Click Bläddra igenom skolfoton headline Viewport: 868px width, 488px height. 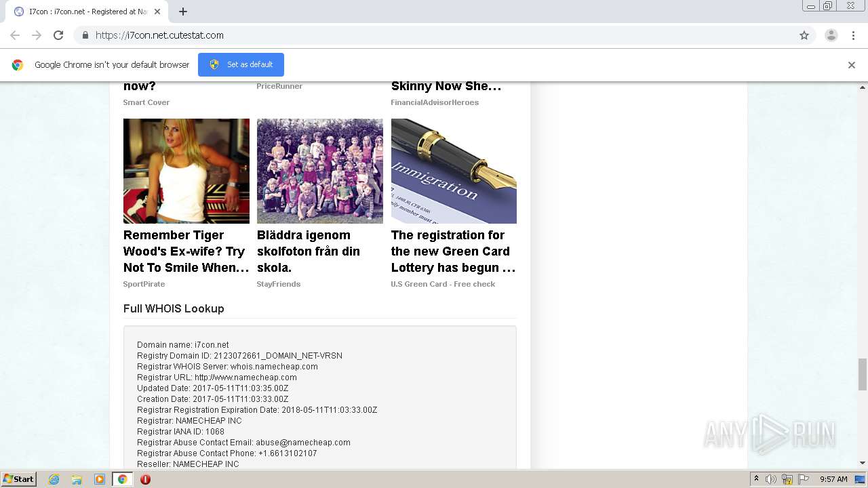tap(309, 251)
